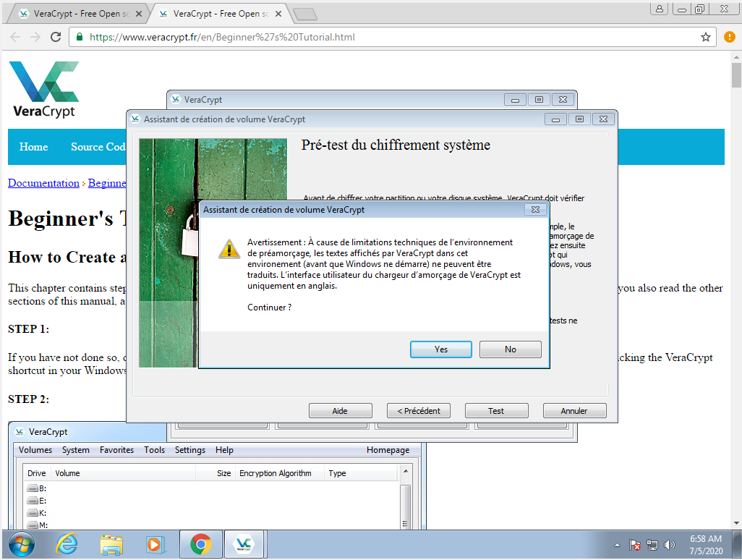Click the volume speaker tray icon
The height and width of the screenshot is (560, 742).
coord(669,546)
